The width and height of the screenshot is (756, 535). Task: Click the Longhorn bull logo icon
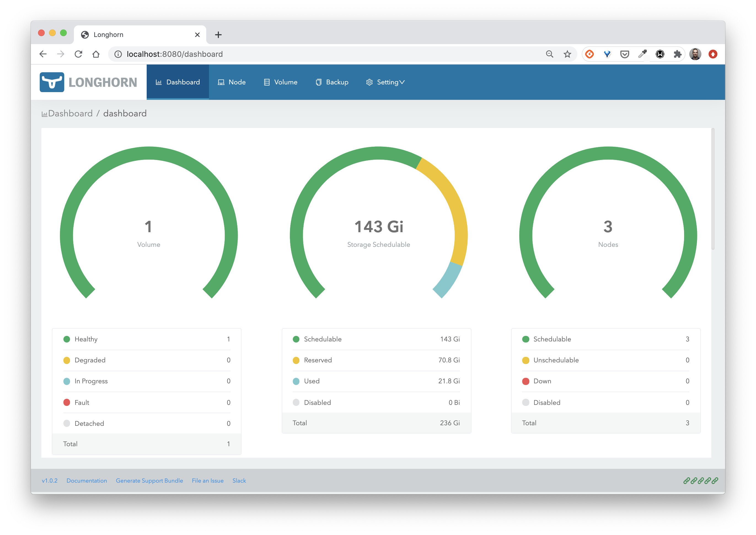click(52, 81)
